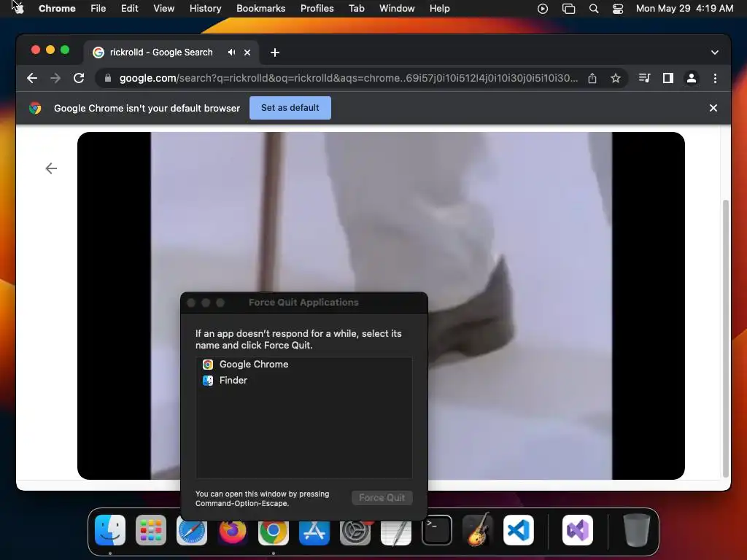Open App Store from the Dock
This screenshot has width=747, height=560.
[x=314, y=530]
